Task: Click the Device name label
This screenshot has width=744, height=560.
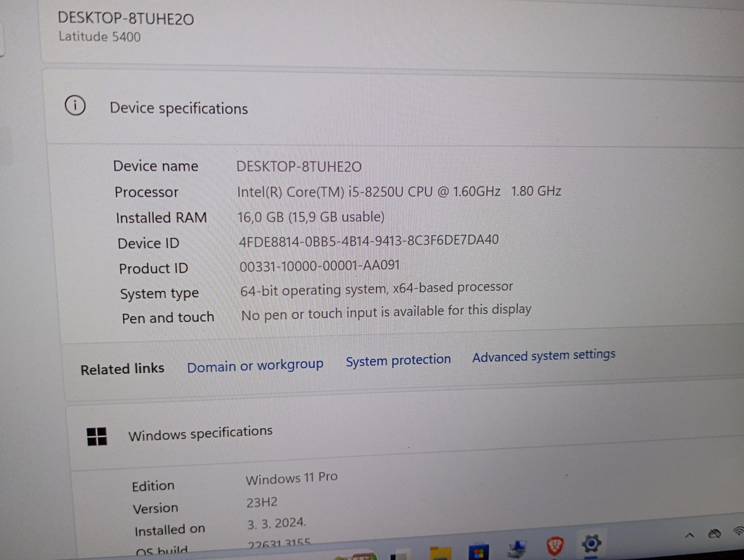Action: click(156, 166)
